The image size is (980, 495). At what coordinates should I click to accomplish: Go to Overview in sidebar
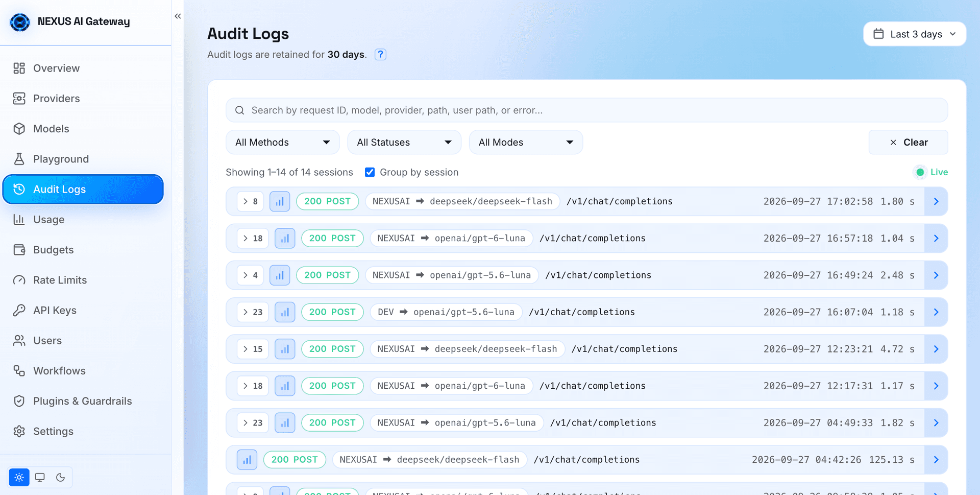[83, 68]
